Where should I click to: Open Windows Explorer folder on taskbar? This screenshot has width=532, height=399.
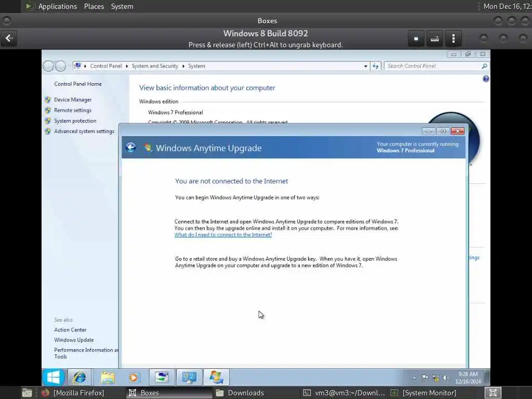tap(108, 377)
